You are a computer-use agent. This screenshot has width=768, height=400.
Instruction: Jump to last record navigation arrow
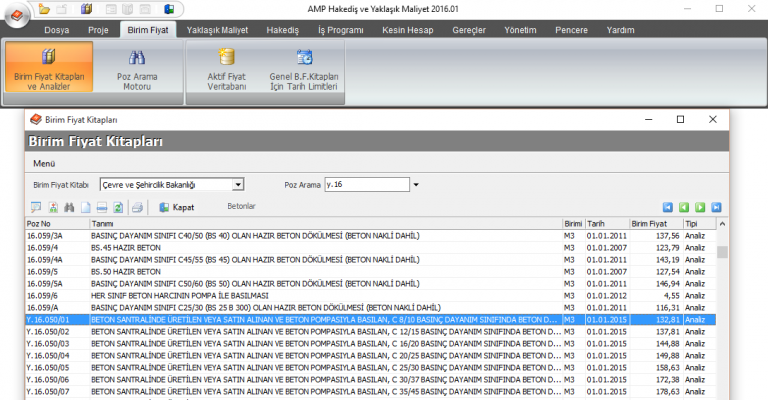point(717,207)
